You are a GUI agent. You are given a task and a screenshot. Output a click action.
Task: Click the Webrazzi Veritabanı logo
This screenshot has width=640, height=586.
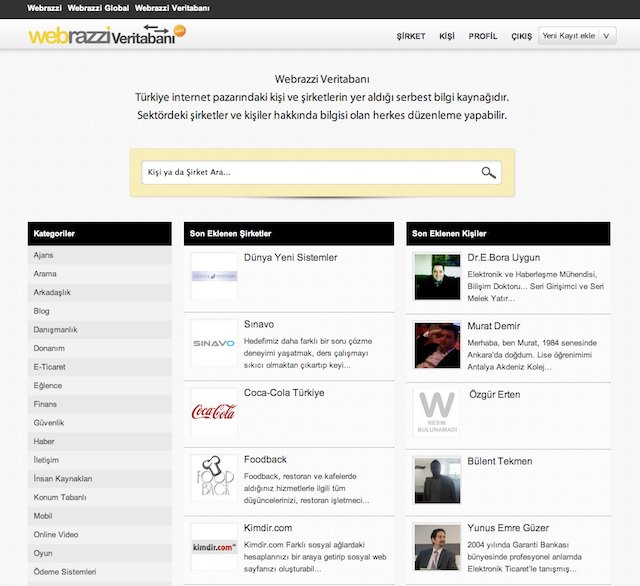tap(100, 35)
